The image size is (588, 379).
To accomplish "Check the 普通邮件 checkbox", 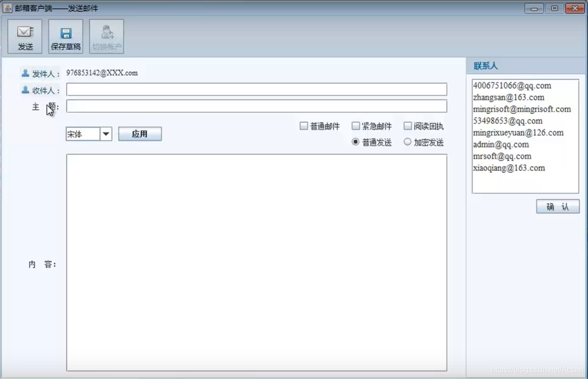I will 303,126.
